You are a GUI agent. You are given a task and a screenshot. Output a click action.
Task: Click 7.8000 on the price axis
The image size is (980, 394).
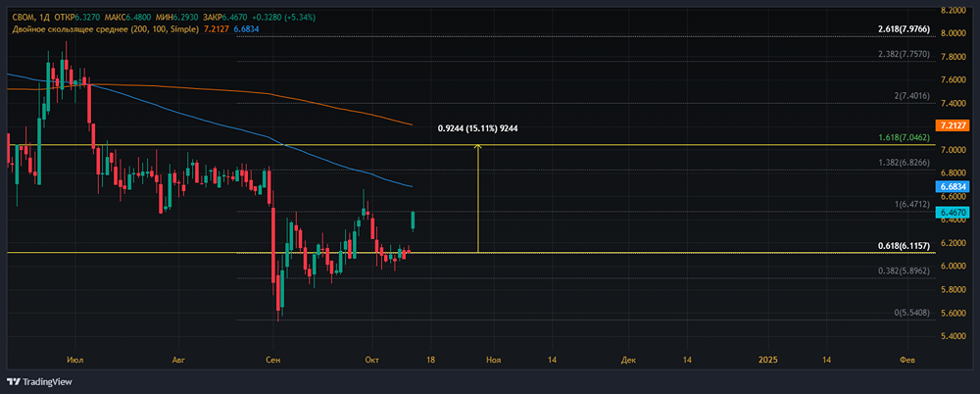click(x=954, y=57)
